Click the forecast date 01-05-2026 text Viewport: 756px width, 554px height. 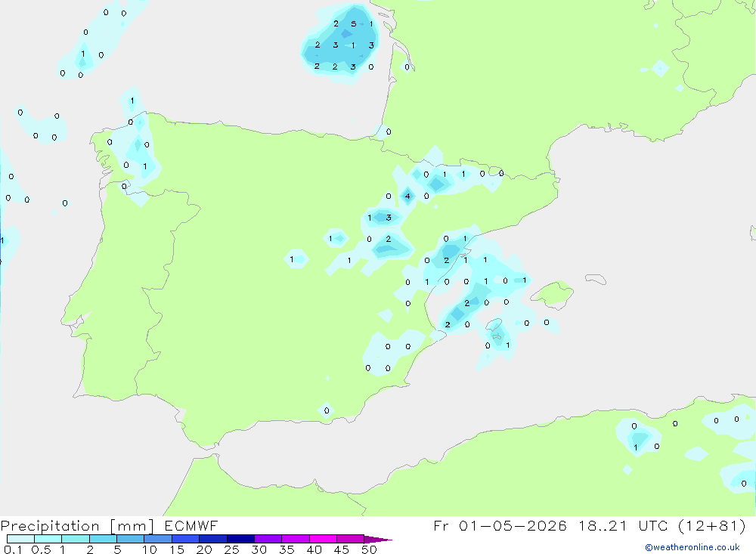pyautogui.click(x=513, y=525)
